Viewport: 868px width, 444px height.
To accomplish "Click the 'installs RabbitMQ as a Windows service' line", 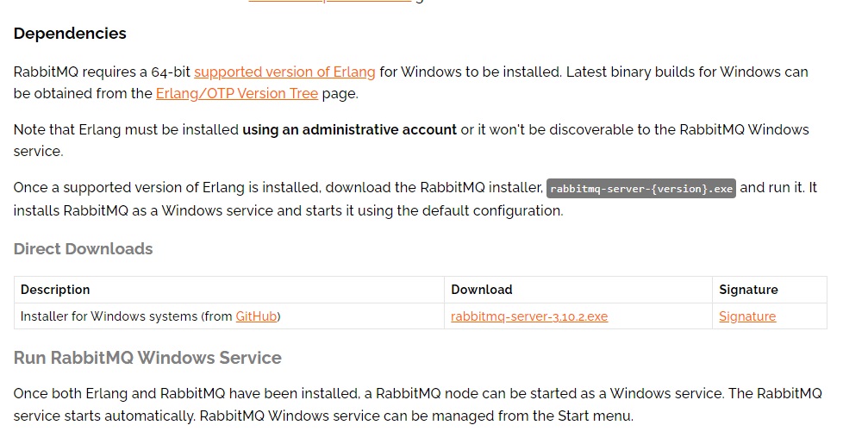I will point(289,211).
